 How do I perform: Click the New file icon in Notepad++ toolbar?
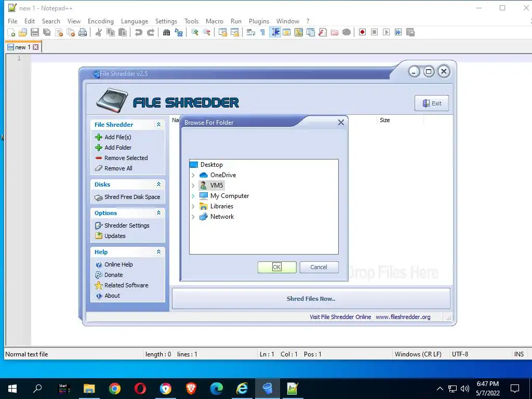pos(11,32)
